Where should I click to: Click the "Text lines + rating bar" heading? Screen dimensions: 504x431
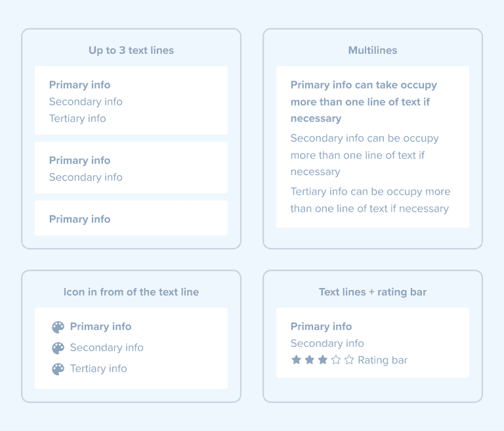coord(372,292)
